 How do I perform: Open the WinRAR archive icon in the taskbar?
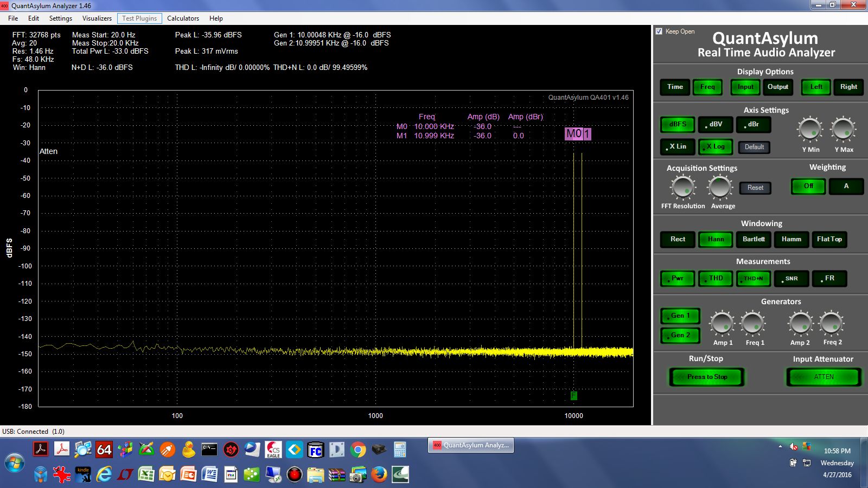coord(336,474)
